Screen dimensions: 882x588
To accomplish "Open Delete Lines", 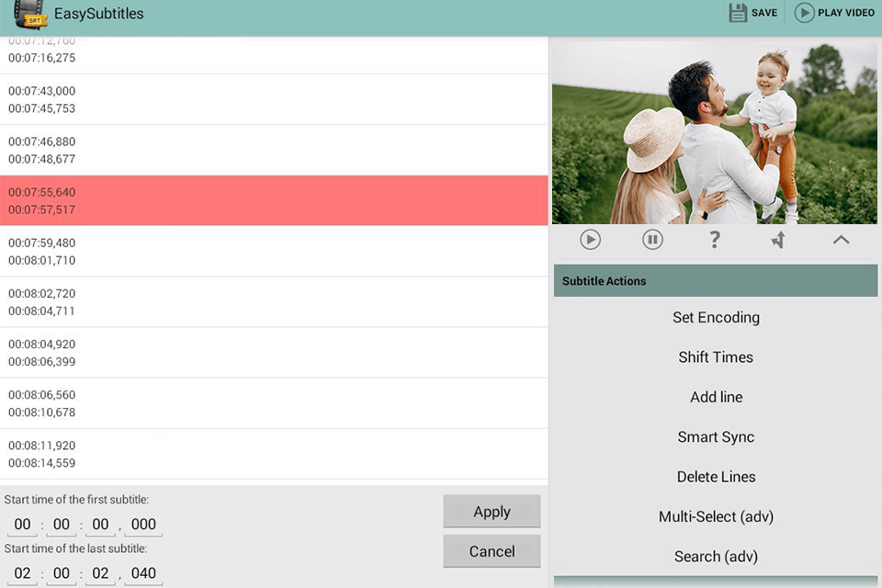I will click(x=716, y=476).
